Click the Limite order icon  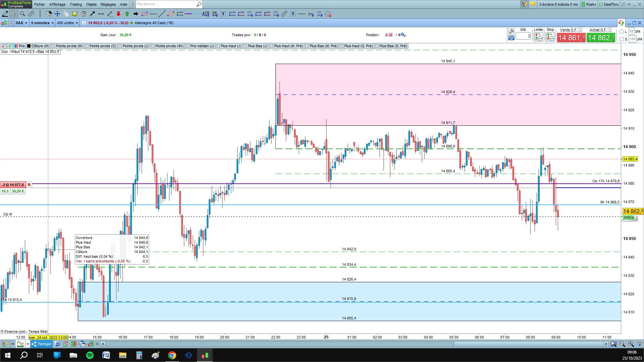coord(538,37)
